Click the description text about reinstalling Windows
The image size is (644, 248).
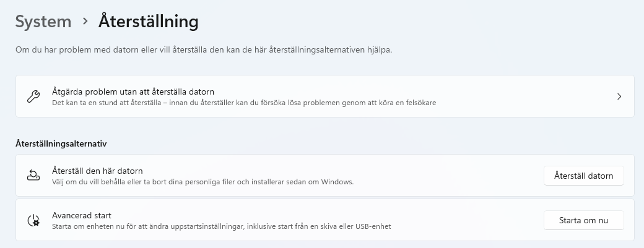(202, 182)
